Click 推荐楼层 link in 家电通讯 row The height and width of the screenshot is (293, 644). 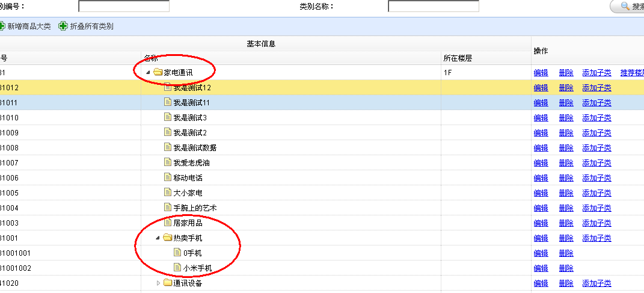(631, 73)
